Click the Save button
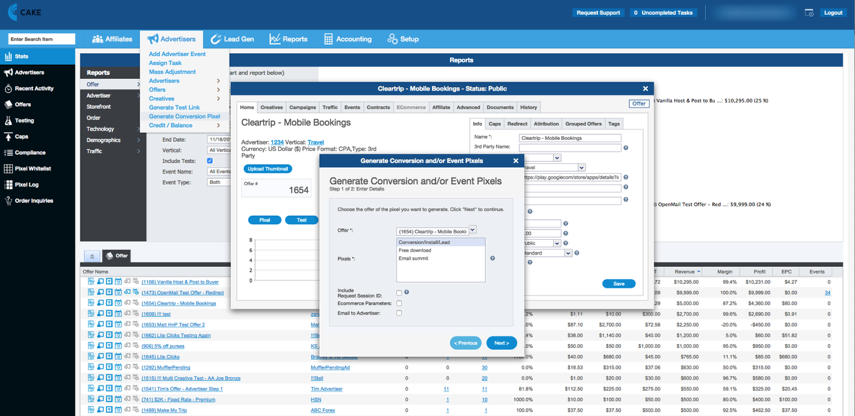 click(619, 284)
